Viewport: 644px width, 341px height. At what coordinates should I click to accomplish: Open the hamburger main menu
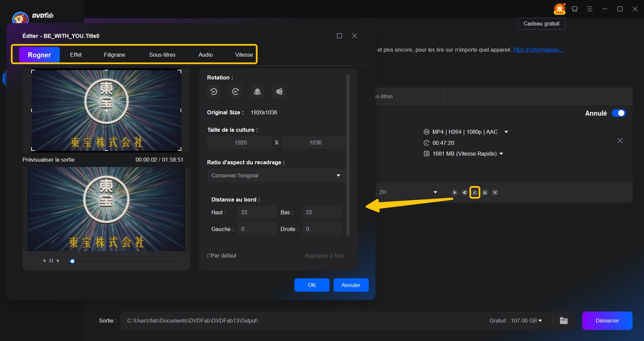tap(590, 9)
